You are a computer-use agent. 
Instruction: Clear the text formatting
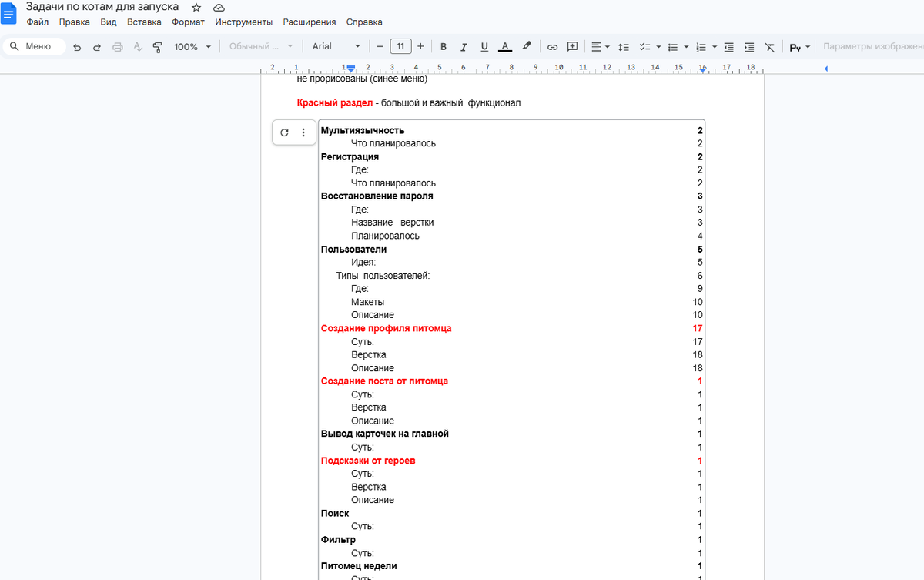click(x=770, y=47)
